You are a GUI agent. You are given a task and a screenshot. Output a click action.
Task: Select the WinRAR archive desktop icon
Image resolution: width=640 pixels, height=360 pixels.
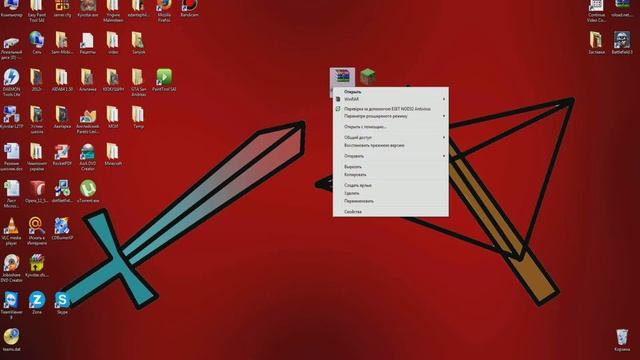pos(342,77)
